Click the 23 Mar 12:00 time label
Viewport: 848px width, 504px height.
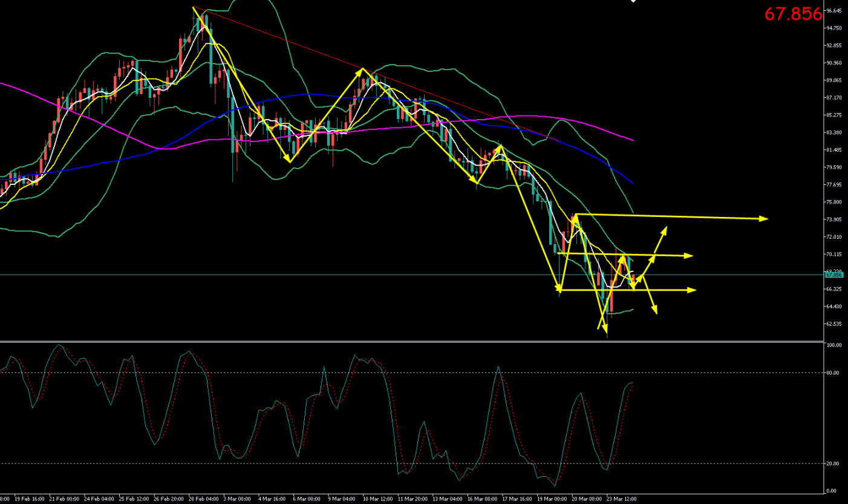point(621,499)
